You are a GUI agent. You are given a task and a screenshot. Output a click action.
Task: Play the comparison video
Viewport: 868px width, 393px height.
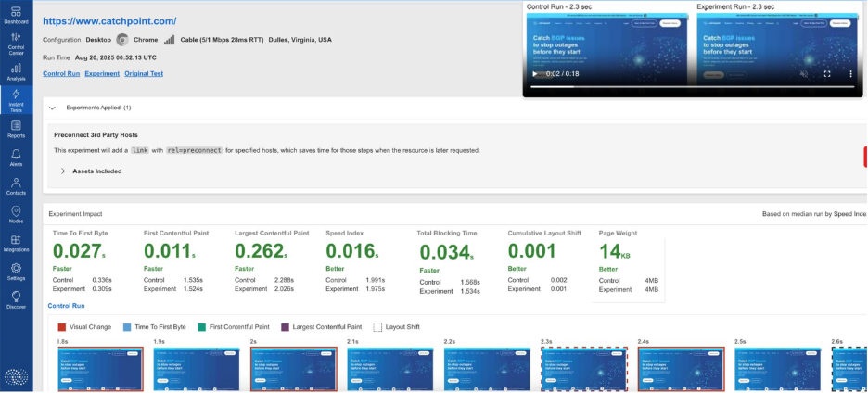click(534, 73)
